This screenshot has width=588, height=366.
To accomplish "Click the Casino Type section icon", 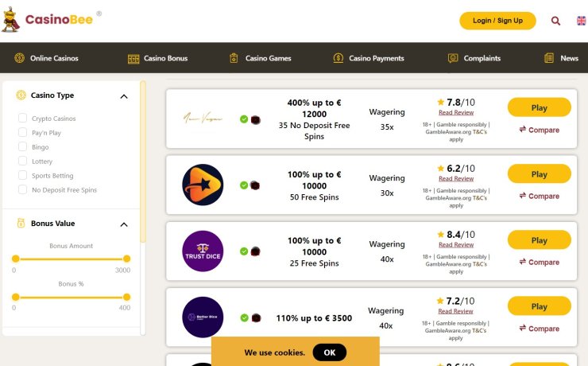I will 21,95.
